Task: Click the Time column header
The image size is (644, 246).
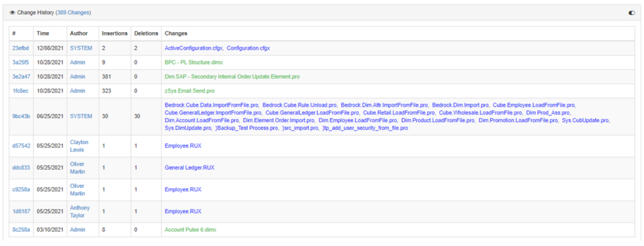Action: click(x=42, y=33)
